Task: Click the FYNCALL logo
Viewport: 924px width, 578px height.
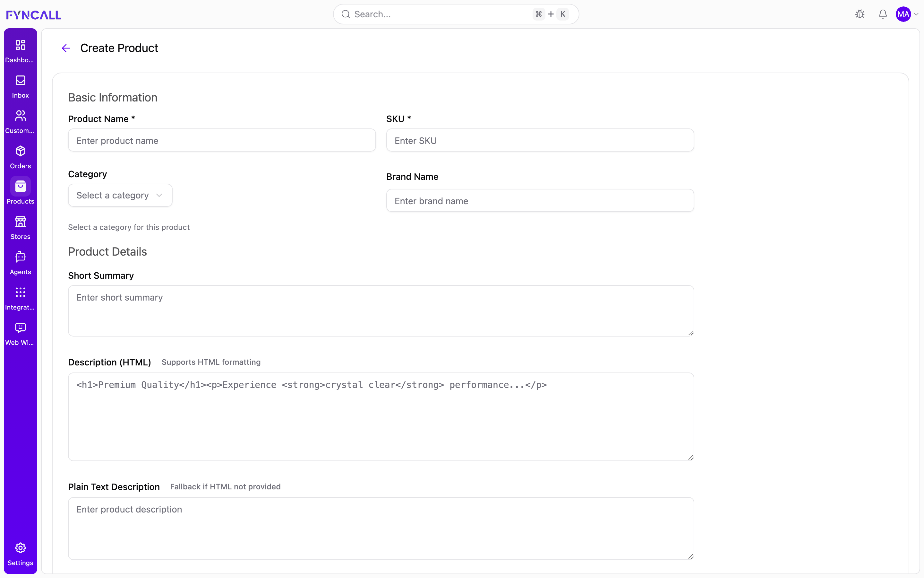Action: click(34, 15)
